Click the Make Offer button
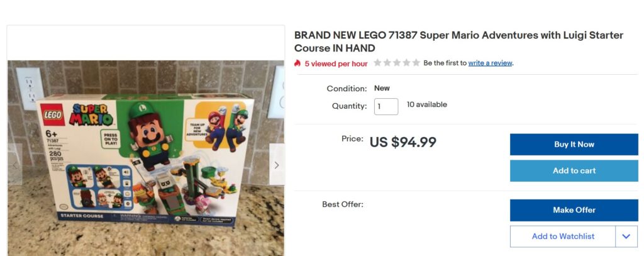This screenshot has height=256, width=644. coord(574,210)
